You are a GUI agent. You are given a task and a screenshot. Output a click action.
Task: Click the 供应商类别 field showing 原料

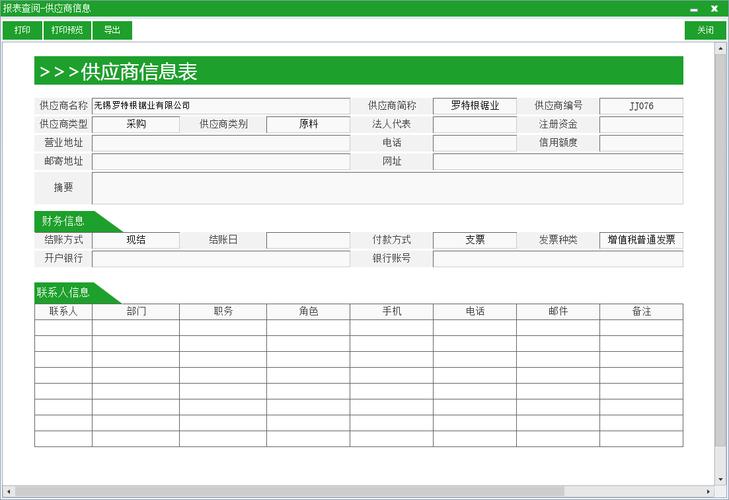tap(308, 124)
